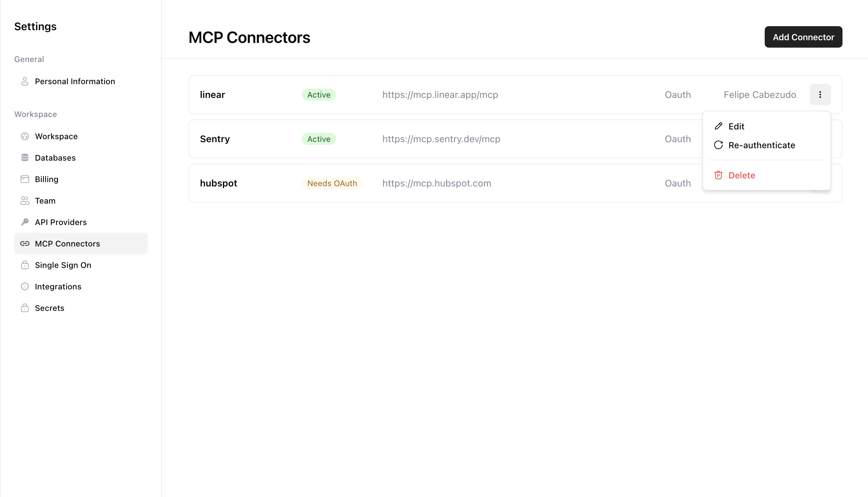Choose Edit from the connector menu

tap(736, 126)
